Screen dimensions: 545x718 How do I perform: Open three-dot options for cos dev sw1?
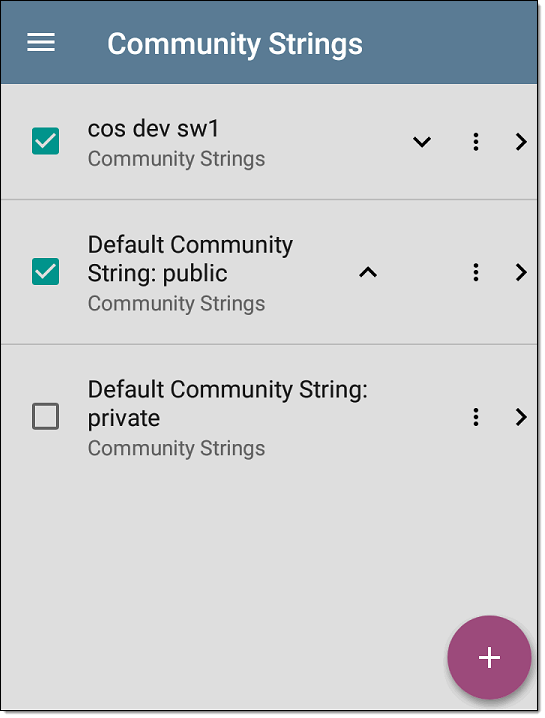[x=476, y=142]
